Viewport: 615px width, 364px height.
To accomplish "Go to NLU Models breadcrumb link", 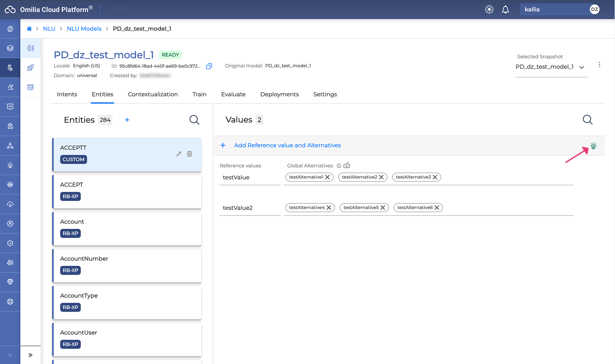I will [84, 29].
